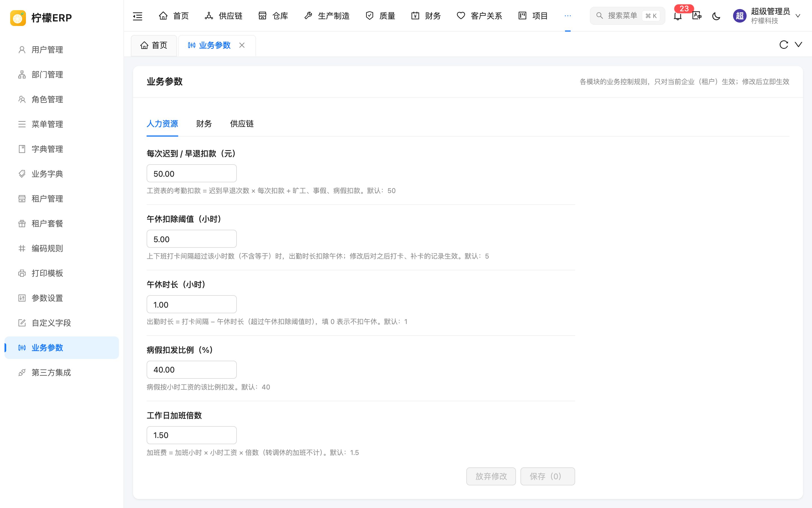Click the refresh page icon
This screenshot has height=508, width=812.
point(784,45)
